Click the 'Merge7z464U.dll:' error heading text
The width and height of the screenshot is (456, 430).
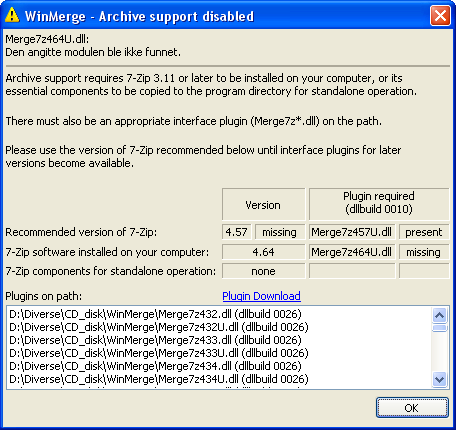point(47,39)
